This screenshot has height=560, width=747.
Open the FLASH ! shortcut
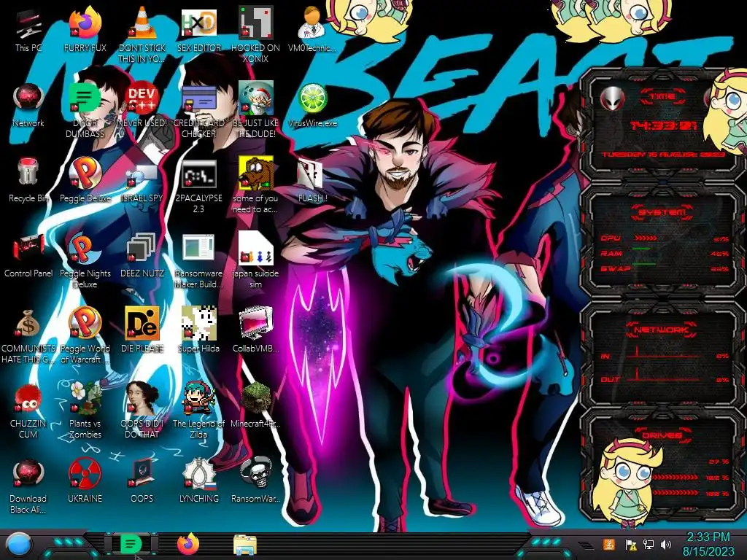312,180
